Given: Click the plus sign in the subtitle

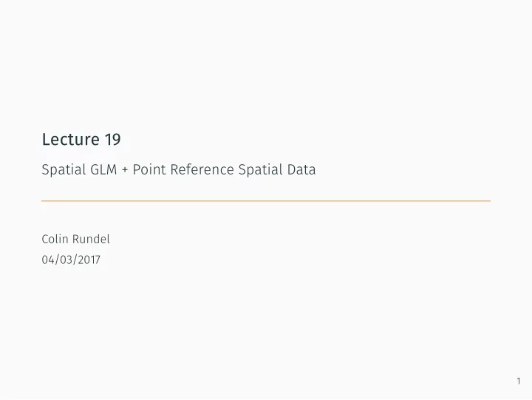Looking at the screenshot, I should (x=125, y=170).
